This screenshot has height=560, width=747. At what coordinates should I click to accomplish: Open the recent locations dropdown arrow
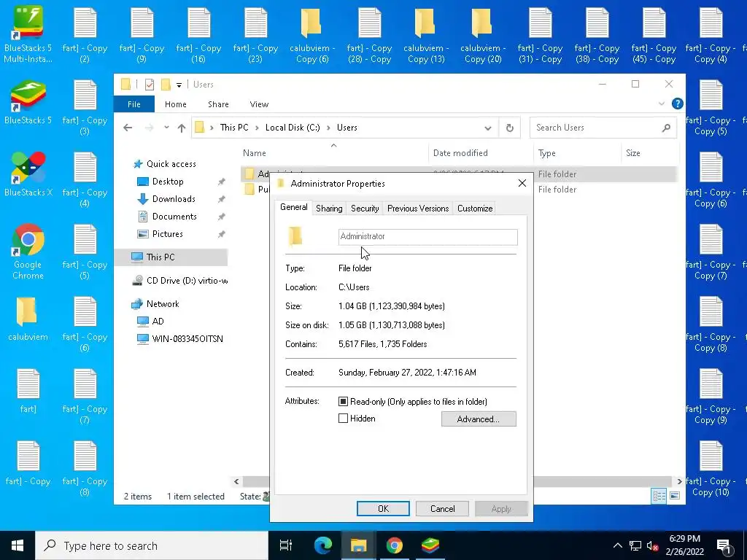[x=166, y=128]
